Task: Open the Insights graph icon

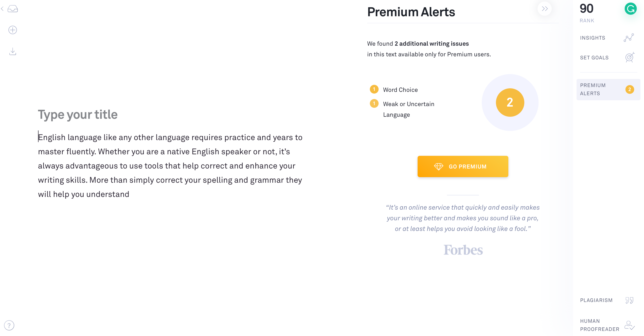Action: (x=629, y=38)
